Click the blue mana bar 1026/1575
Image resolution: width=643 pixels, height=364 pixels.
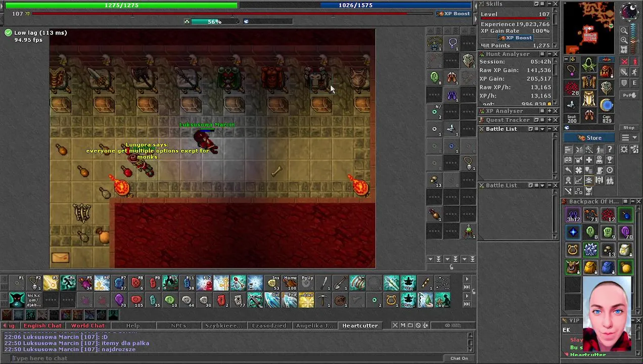pos(356,5)
